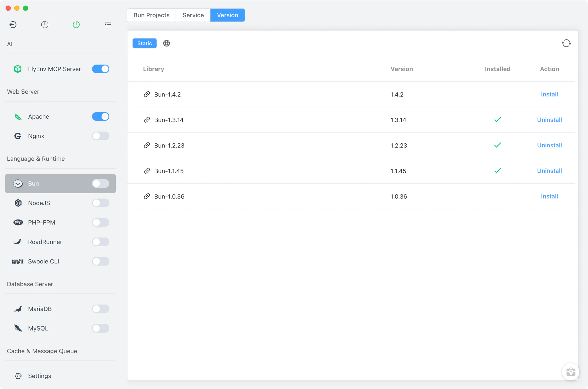Click the globe icon next to Static
Image resolution: width=588 pixels, height=389 pixels.
tap(167, 43)
